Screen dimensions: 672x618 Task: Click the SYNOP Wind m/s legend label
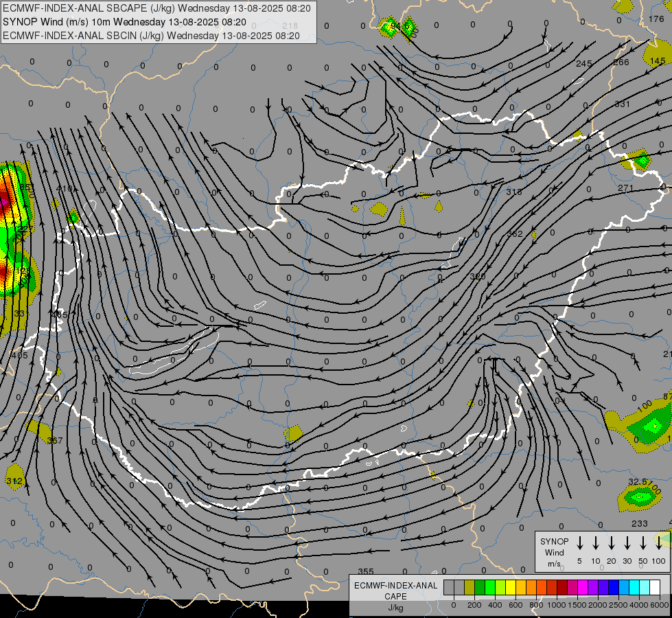554,552
